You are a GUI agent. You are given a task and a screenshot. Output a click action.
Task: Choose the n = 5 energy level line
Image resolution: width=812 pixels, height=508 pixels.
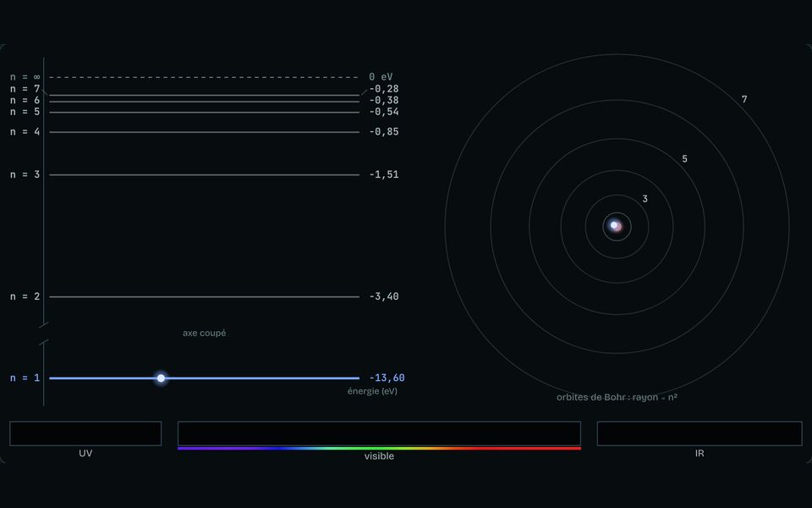click(x=204, y=113)
